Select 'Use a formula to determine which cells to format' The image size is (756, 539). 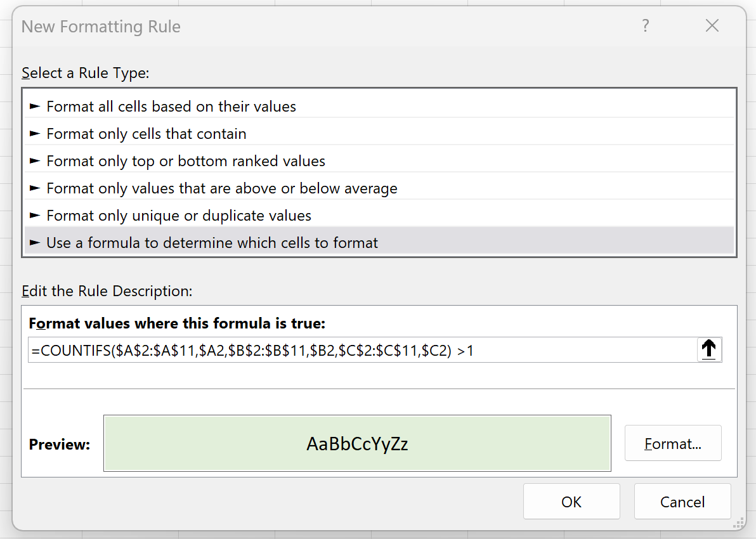[379, 242]
